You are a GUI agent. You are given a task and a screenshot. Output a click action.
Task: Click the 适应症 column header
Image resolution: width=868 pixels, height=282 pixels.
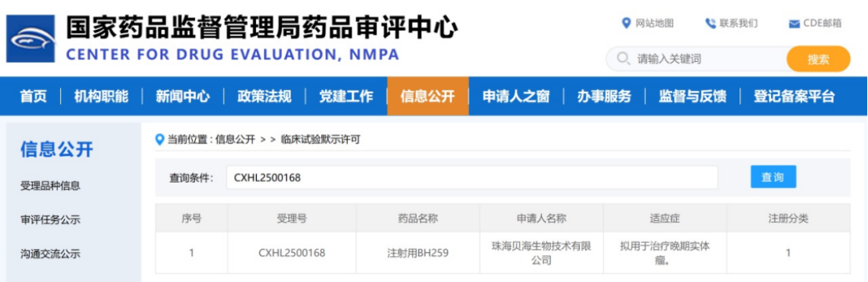click(665, 219)
